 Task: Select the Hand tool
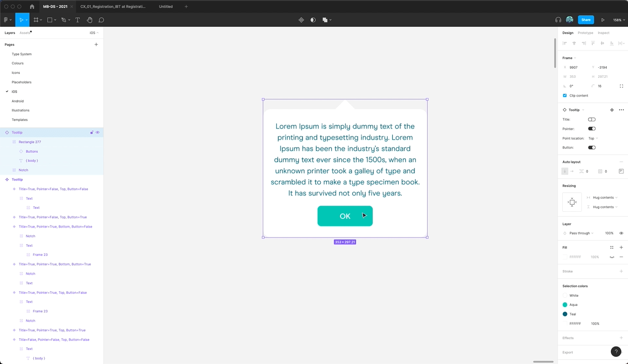[x=90, y=20]
